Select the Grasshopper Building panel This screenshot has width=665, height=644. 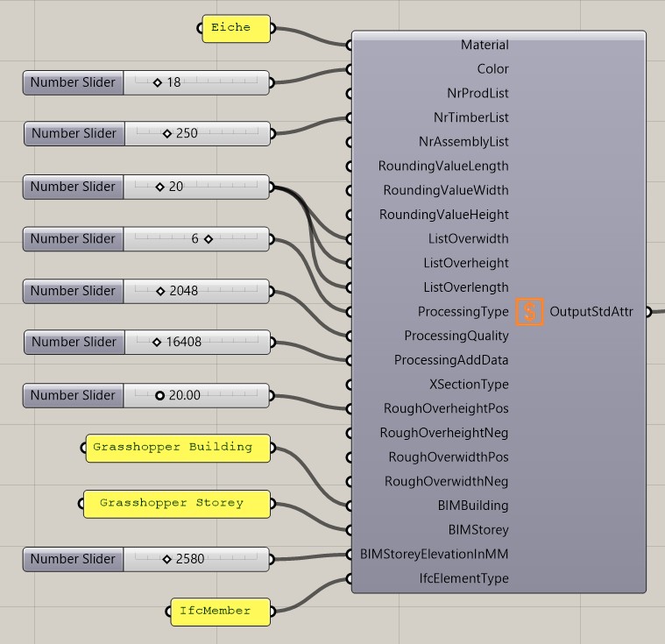(x=178, y=448)
